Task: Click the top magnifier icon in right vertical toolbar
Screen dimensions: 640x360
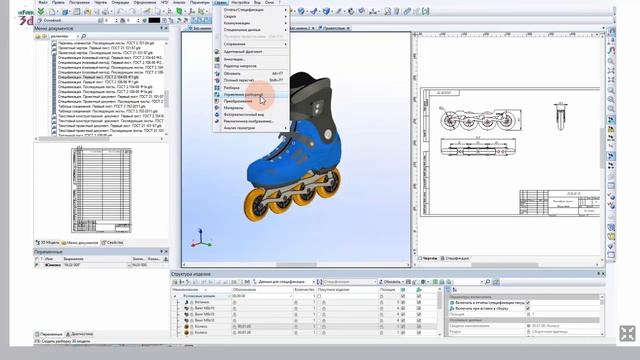Action: [611, 61]
